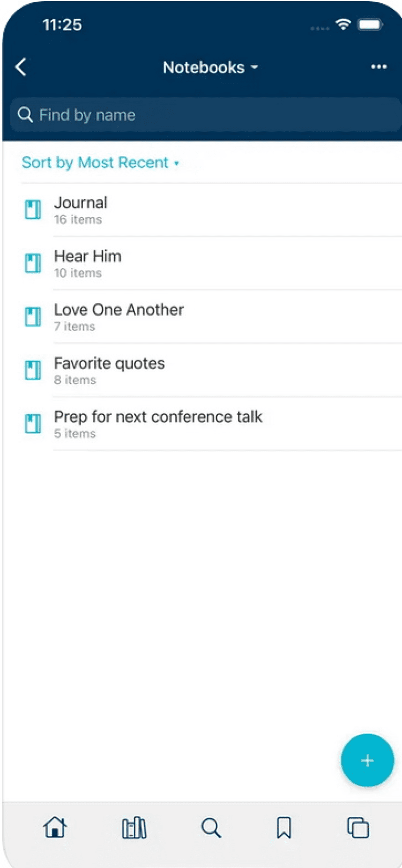Open the Library books icon
The image size is (402, 868).
tap(134, 828)
